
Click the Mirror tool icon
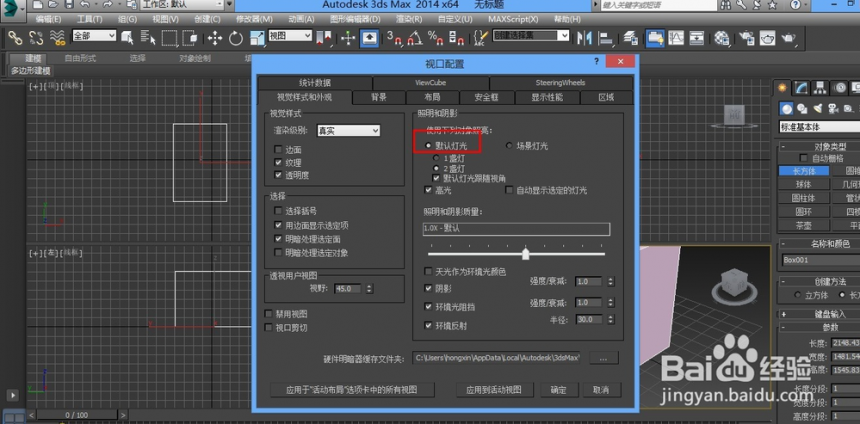[x=585, y=38]
